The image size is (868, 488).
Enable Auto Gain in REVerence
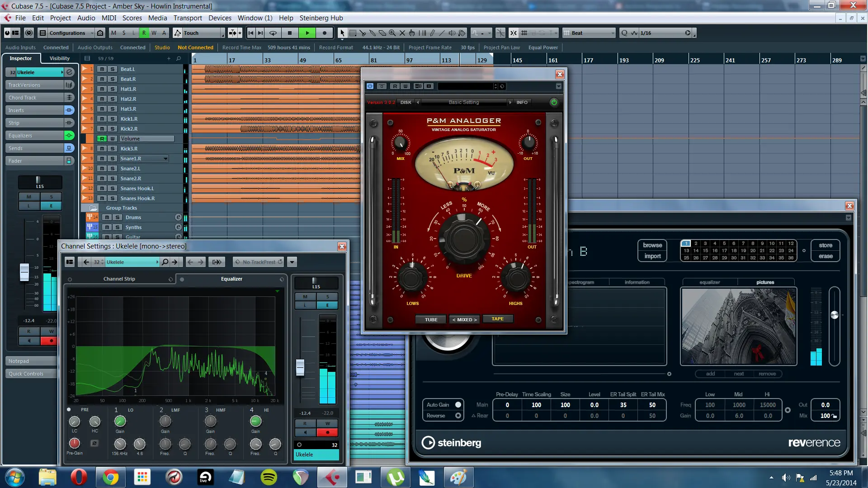pyautogui.click(x=458, y=405)
